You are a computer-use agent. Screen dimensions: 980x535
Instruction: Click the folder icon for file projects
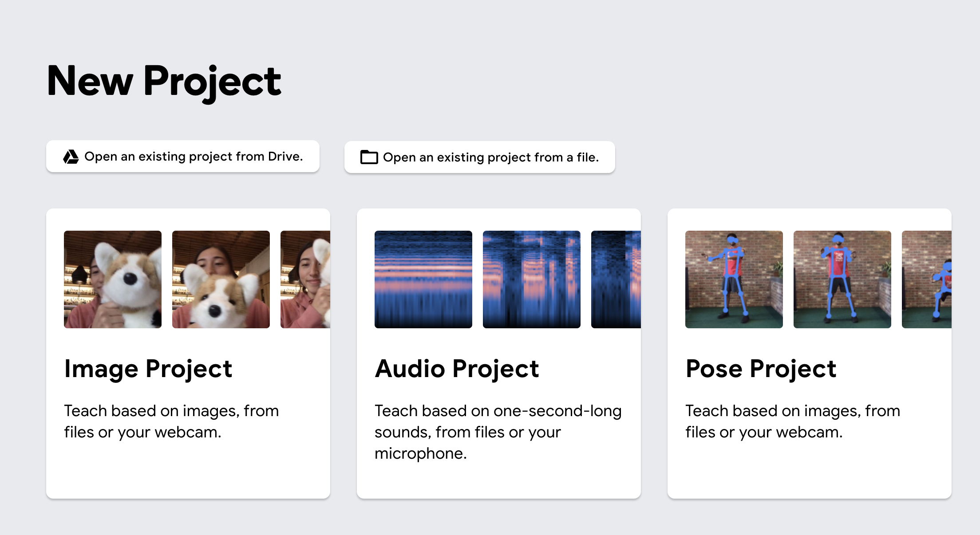coord(369,157)
